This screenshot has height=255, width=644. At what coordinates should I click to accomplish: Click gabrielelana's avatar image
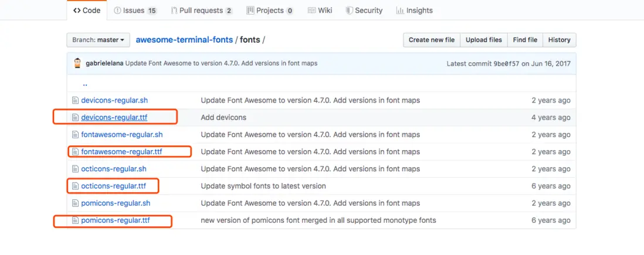point(77,63)
